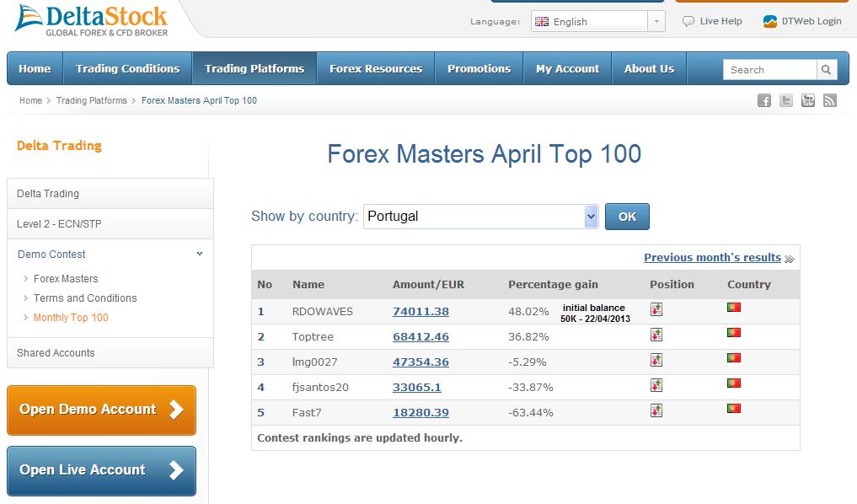This screenshot has width=857, height=504.
Task: Click Portugal flag in Toptree row
Action: [734, 332]
